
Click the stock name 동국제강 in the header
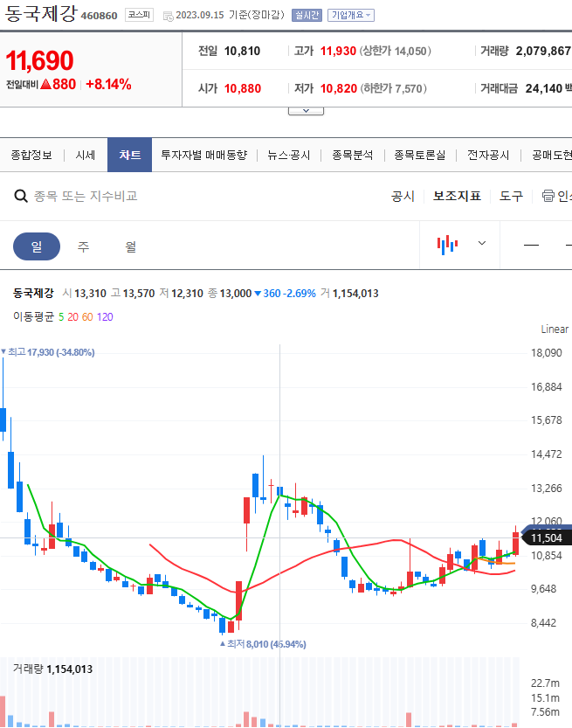(x=40, y=13)
